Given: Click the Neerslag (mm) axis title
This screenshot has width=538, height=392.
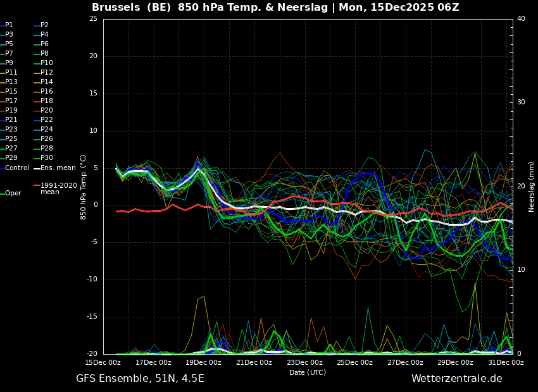Looking at the screenshot, I should (531, 187).
